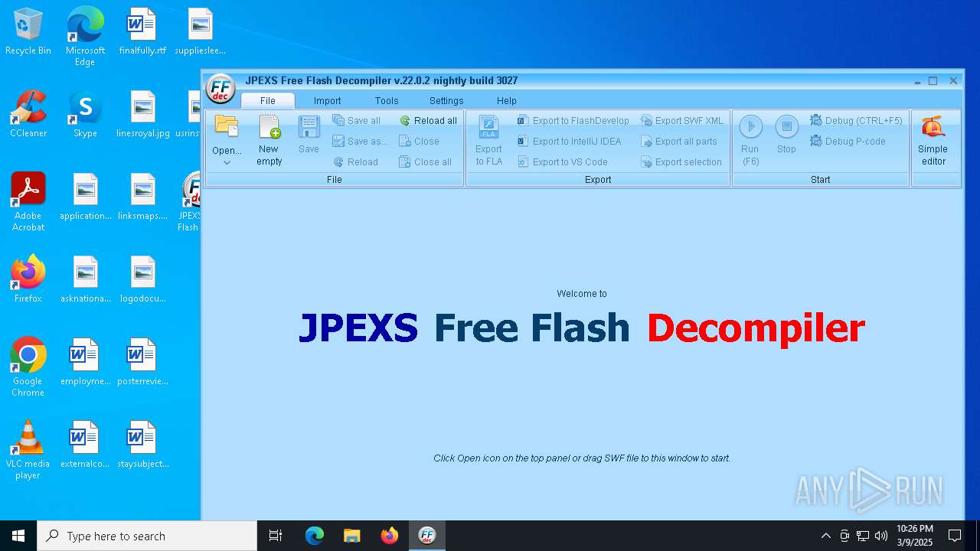Choose Export to VS Code

pyautogui.click(x=562, y=162)
